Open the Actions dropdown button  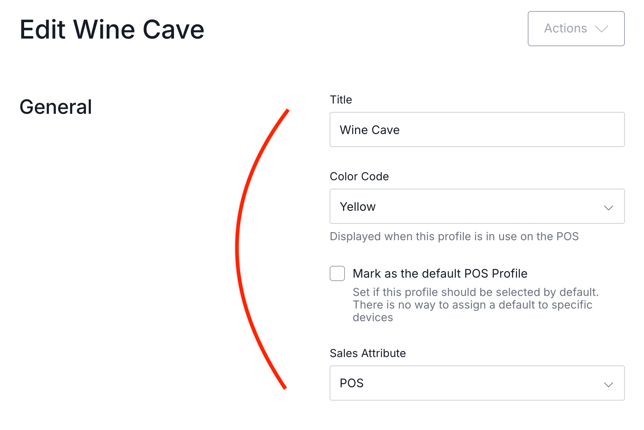coord(575,29)
